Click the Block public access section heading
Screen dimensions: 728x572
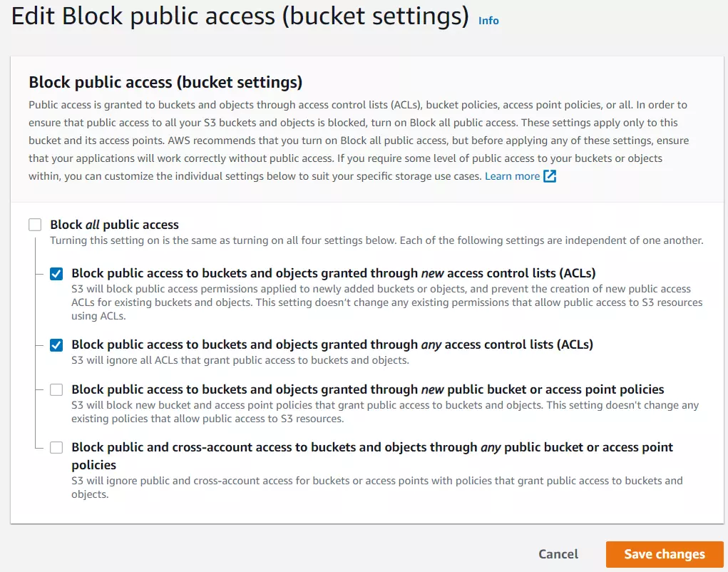click(165, 82)
